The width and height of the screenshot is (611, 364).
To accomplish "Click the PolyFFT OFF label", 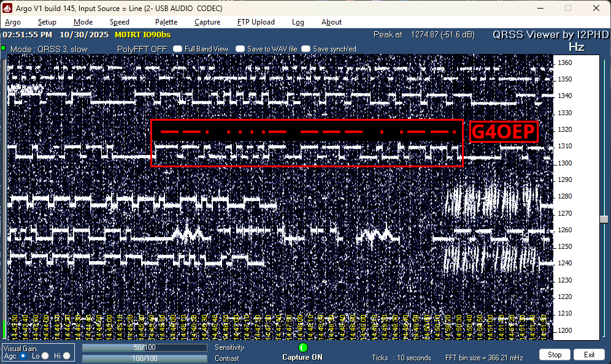I will [142, 49].
